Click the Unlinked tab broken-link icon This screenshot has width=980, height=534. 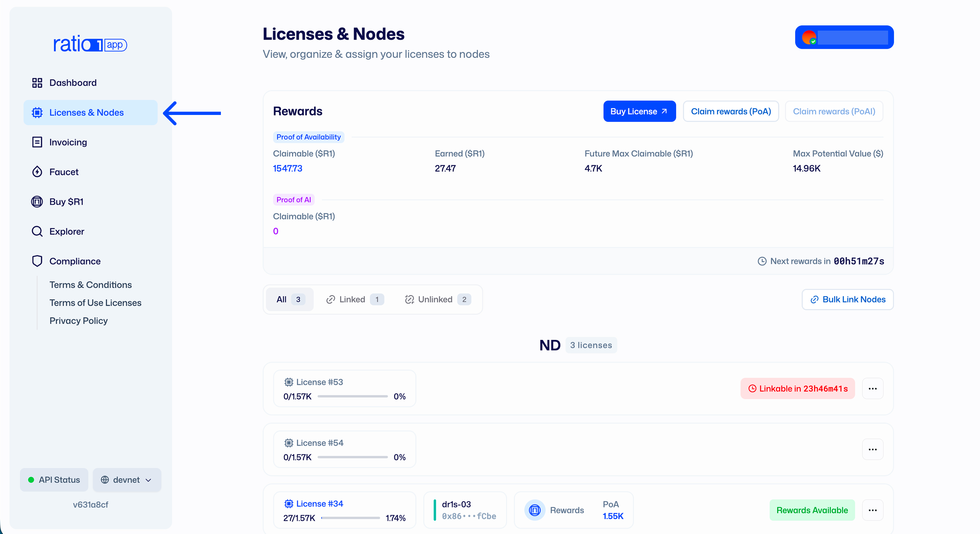pyautogui.click(x=409, y=300)
